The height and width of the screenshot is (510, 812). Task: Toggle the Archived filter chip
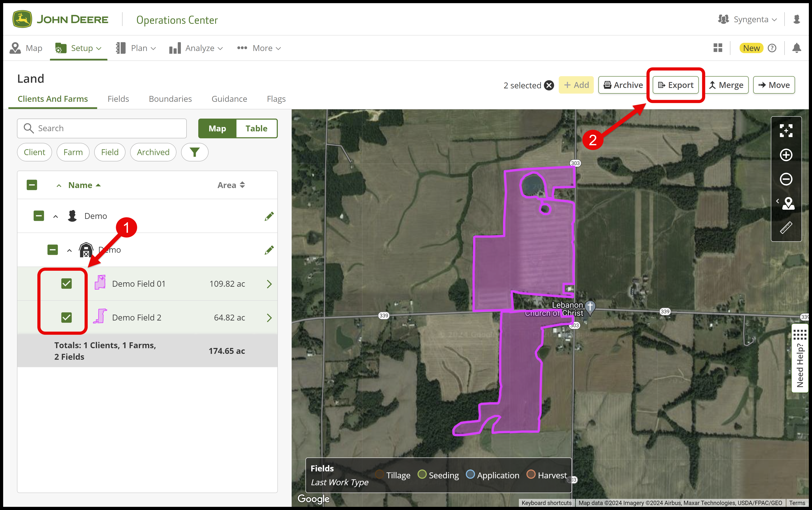coord(153,152)
